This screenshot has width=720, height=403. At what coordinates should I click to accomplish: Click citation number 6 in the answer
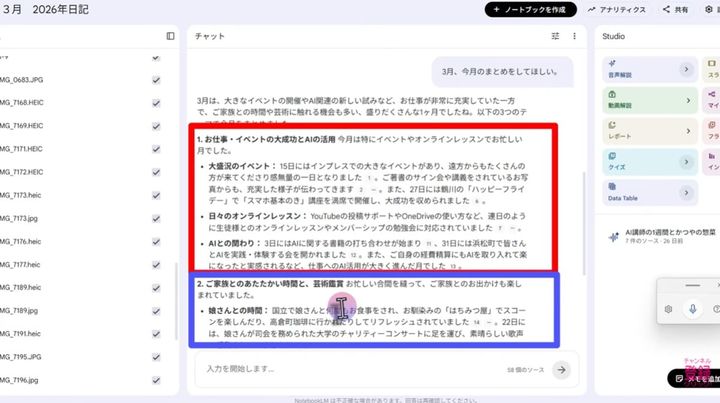pos(477,201)
